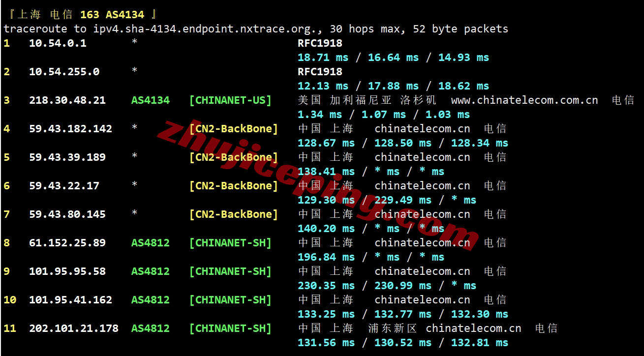Screen dimensions: 644x356
Task: Click RFC1918 label on hop 1
Action: 320,43
